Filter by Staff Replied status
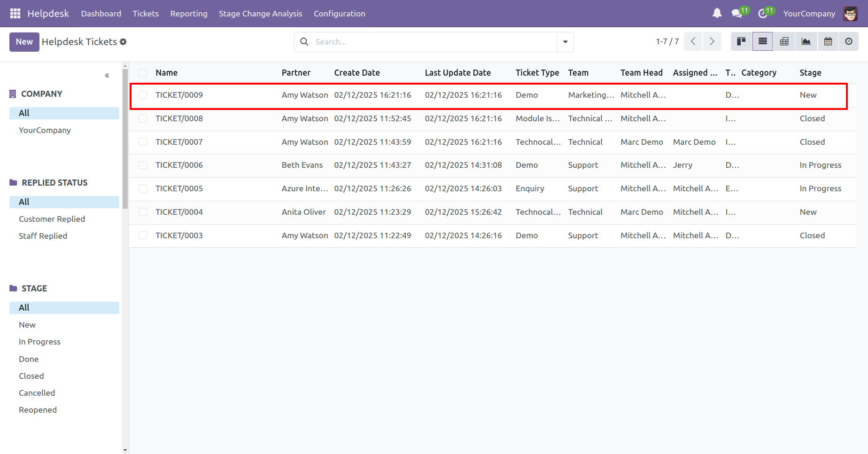 [x=43, y=236]
